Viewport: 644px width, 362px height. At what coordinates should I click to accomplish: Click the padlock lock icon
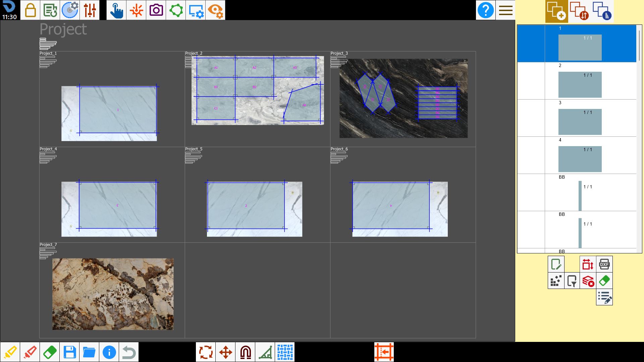tap(30, 10)
